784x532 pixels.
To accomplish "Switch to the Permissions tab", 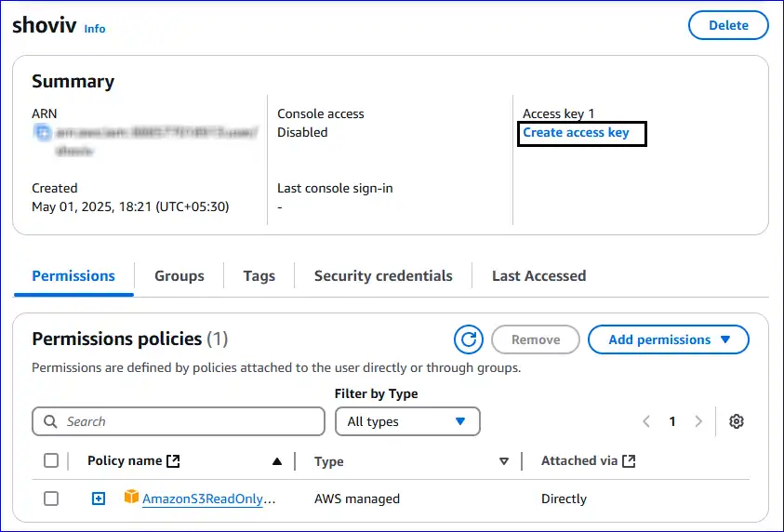I will point(73,276).
